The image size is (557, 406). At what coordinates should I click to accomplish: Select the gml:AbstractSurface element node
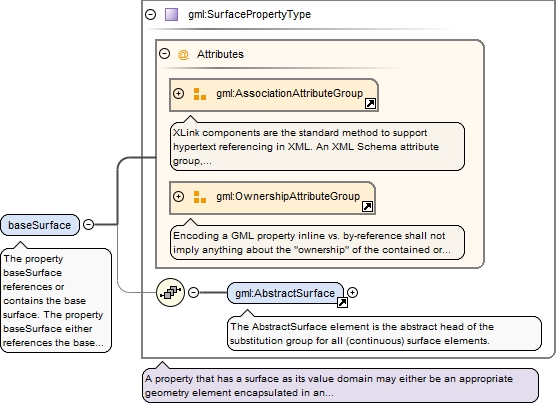(285, 293)
